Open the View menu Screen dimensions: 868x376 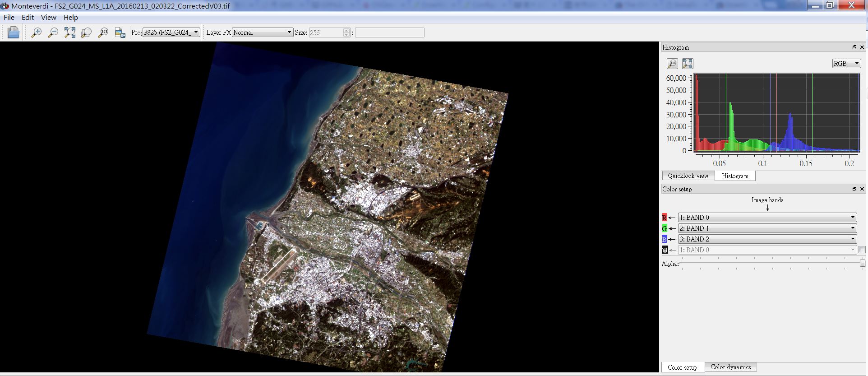tap(48, 18)
